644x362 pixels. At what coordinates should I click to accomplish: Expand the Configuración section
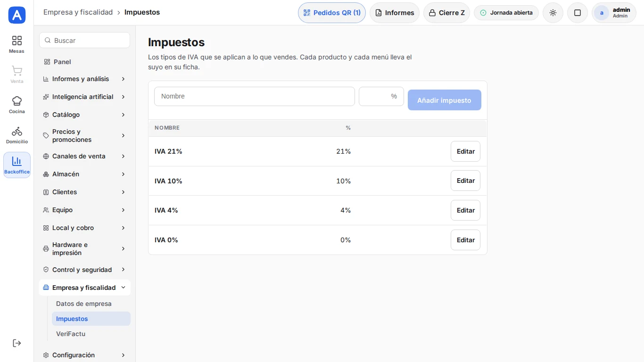[84, 355]
